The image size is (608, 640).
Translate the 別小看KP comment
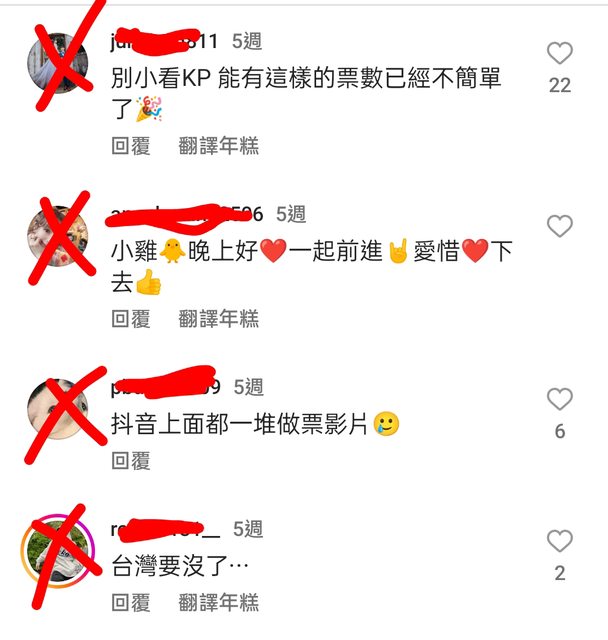[x=219, y=146]
